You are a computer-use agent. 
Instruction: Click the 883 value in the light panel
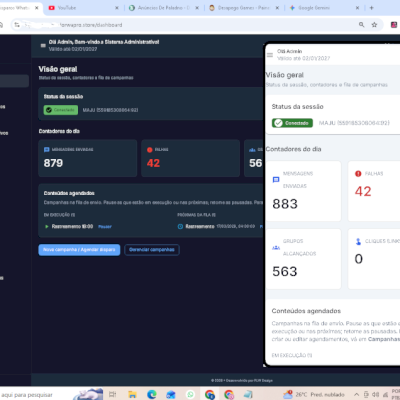[285, 204]
